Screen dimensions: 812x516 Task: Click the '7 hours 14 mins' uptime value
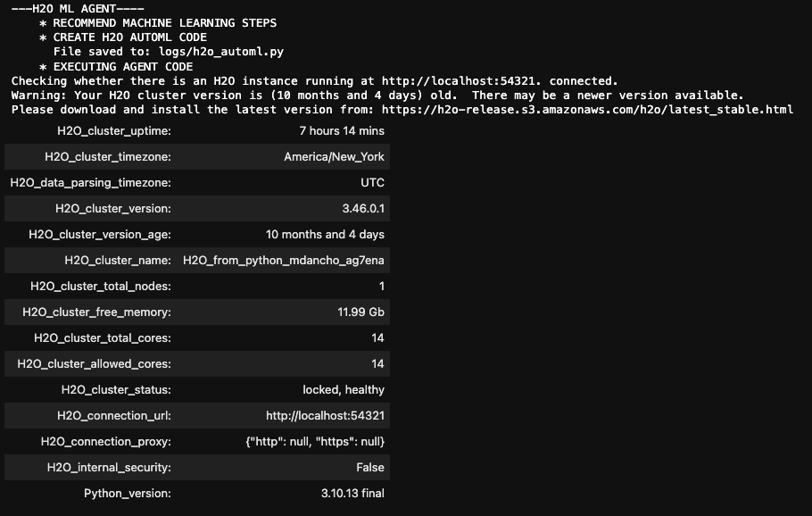coord(342,131)
